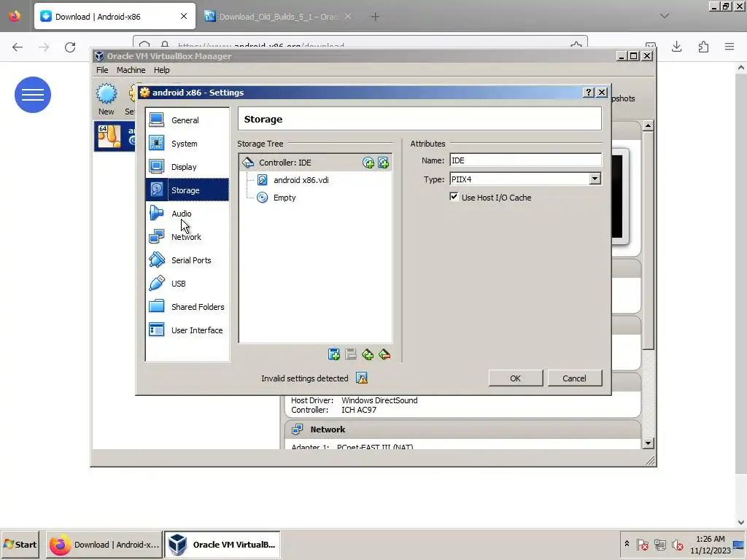
Task: Click the network tray icon
Action: 659,544
